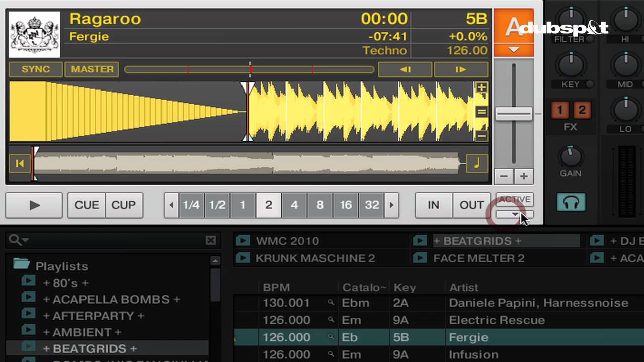This screenshot has height=362, width=644.
Task: Select + 80's + playlist
Action: [65, 283]
